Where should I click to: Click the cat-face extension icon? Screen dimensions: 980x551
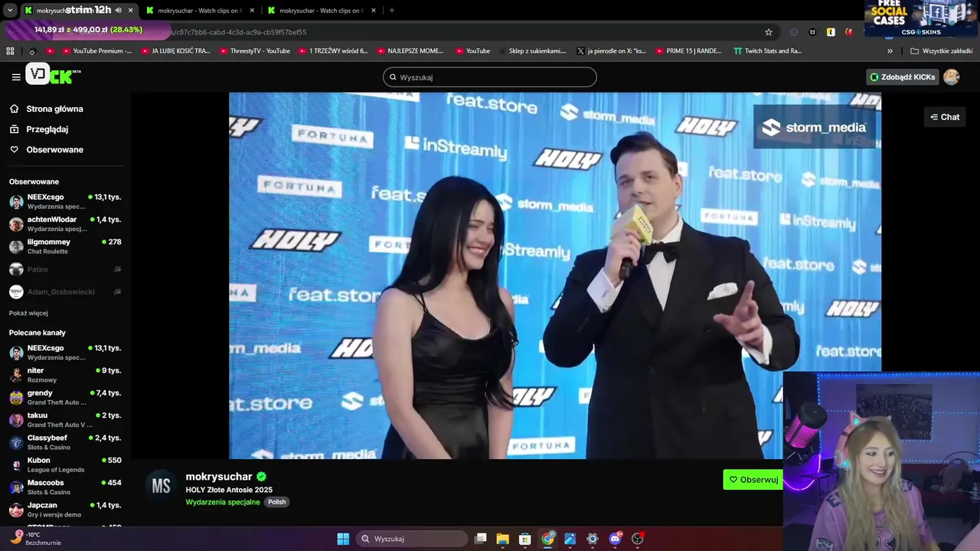tap(812, 32)
